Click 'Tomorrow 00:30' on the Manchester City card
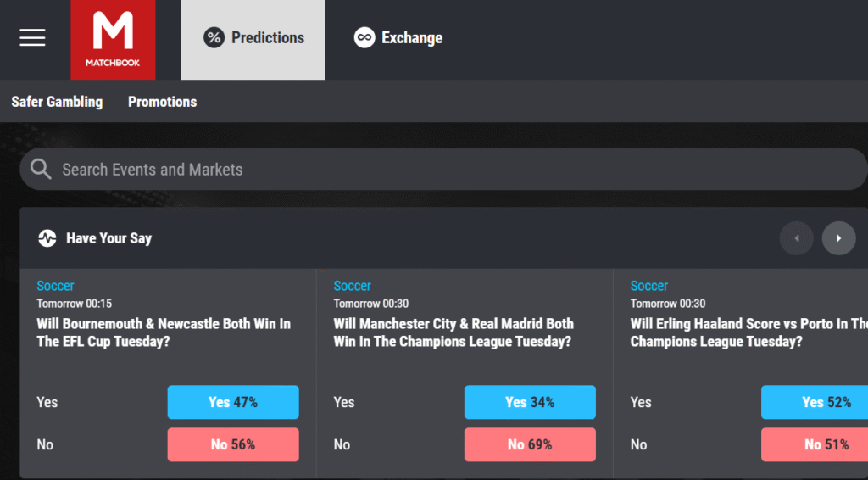868x480 pixels. point(371,304)
